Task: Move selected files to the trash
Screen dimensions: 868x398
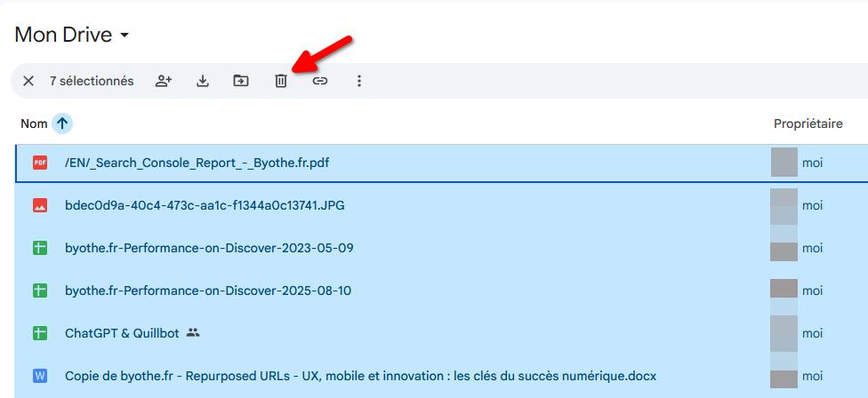Action: (x=281, y=81)
